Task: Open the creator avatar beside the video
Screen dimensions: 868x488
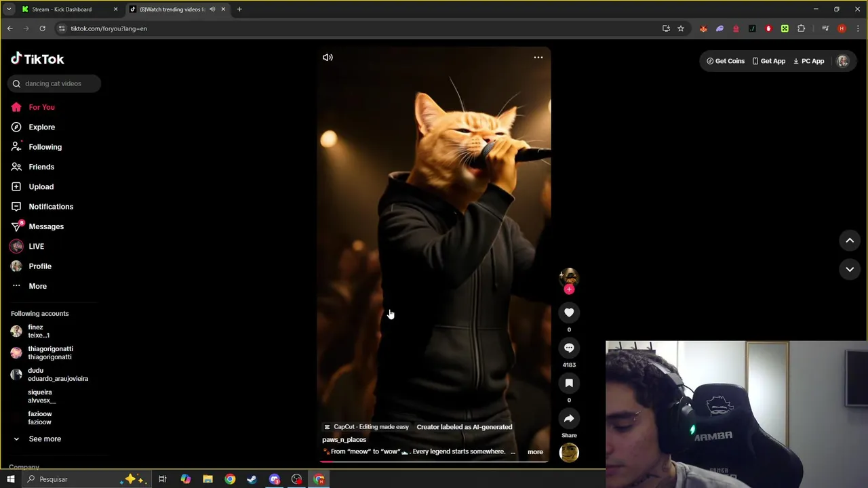Action: (568, 277)
